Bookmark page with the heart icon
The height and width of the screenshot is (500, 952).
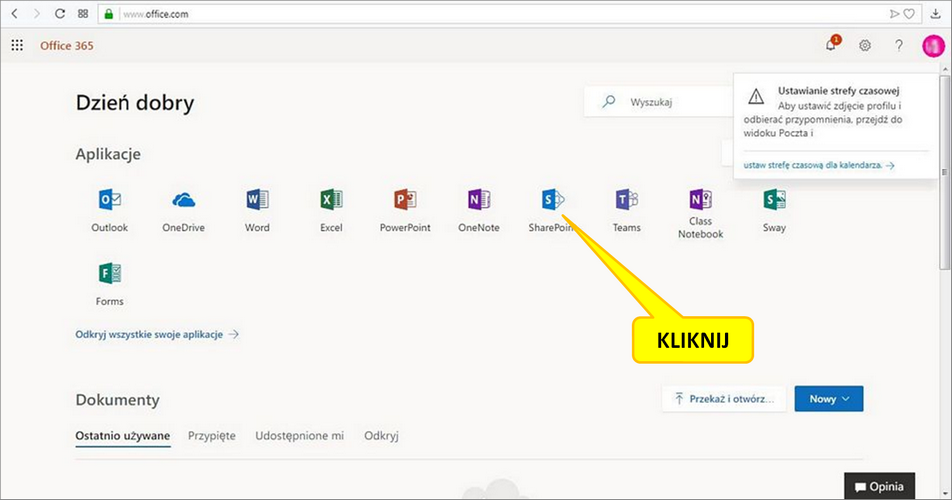click(x=909, y=13)
